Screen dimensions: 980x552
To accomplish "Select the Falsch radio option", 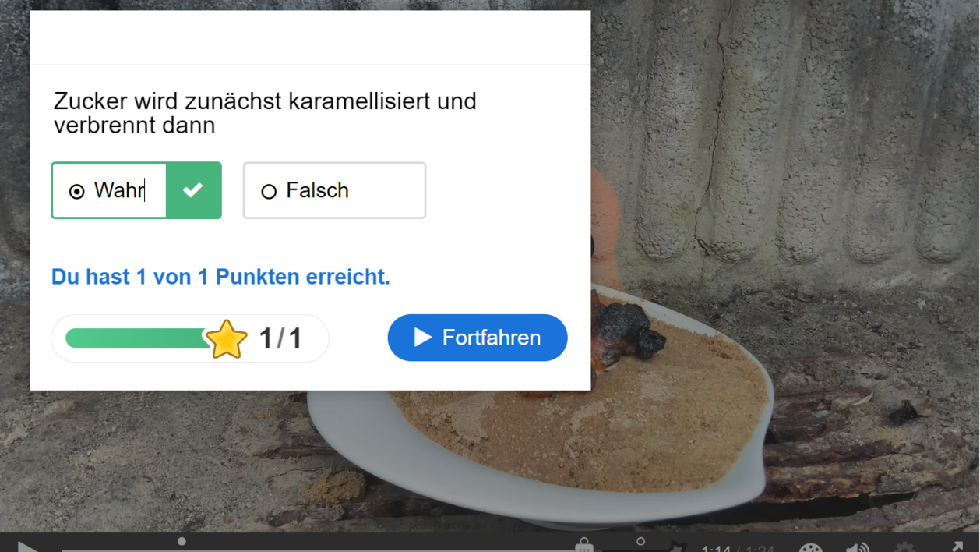I will [x=334, y=190].
